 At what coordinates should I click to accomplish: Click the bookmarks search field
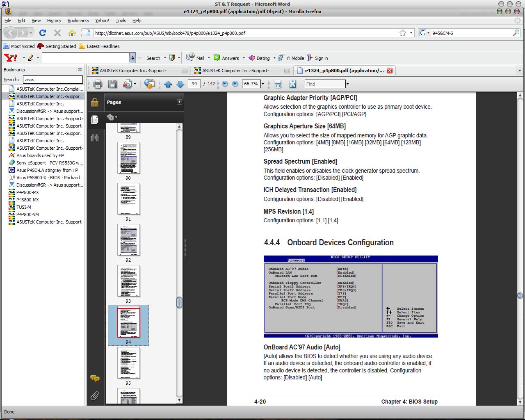click(52, 80)
